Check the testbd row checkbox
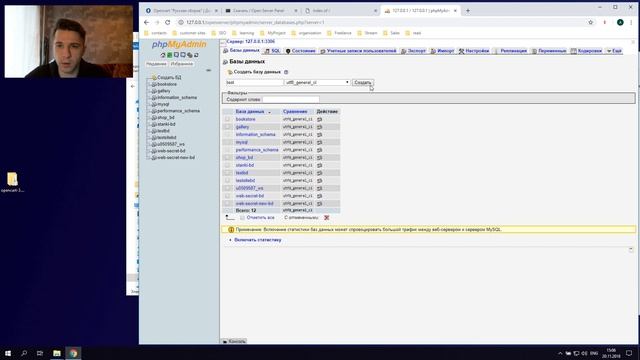Image resolution: width=640 pixels, height=360 pixels. point(227,173)
